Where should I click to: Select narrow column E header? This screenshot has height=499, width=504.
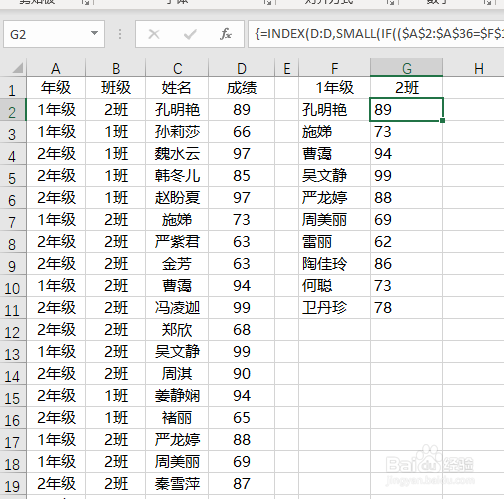pos(287,68)
